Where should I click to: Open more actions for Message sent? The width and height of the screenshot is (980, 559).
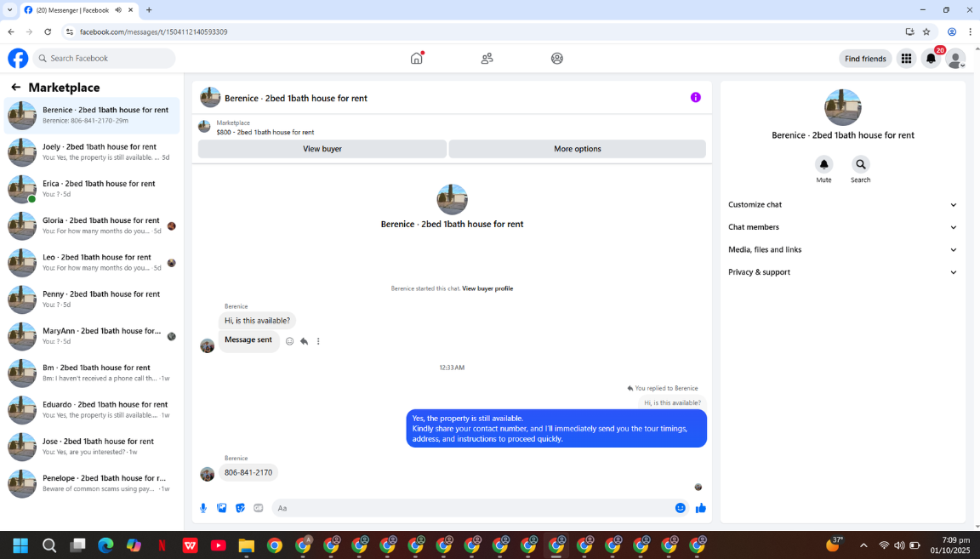coord(318,341)
